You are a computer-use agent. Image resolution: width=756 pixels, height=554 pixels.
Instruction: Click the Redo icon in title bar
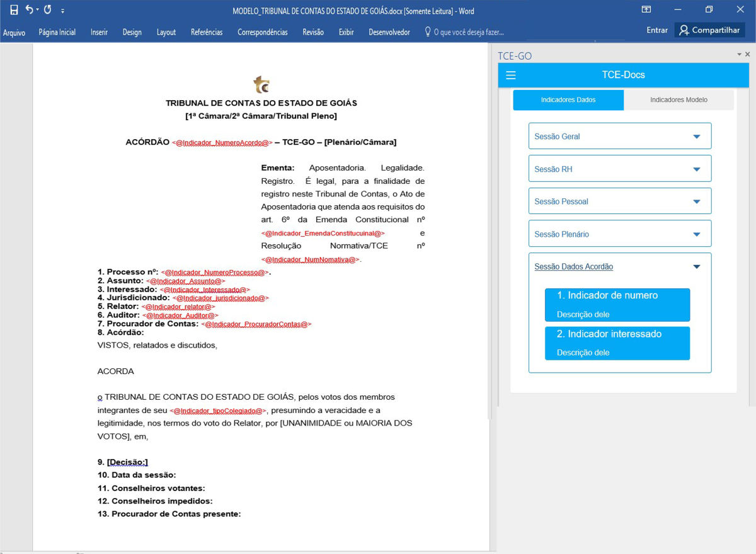[48, 10]
